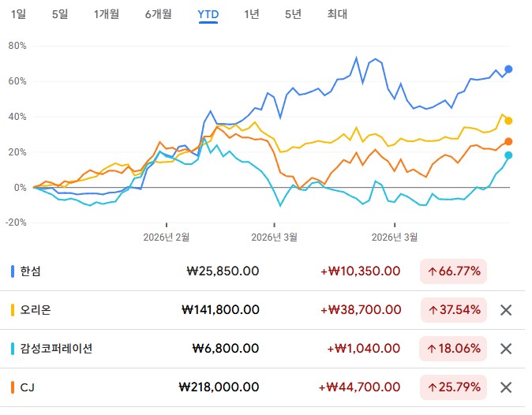Image resolution: width=532 pixels, height=415 pixels.
Task: Open the 감성코퍼레이션 stock name
Action: (56, 349)
